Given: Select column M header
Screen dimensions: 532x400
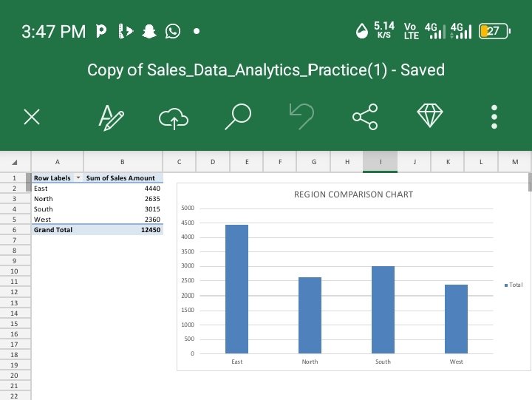Looking at the screenshot, I should (x=515, y=162).
